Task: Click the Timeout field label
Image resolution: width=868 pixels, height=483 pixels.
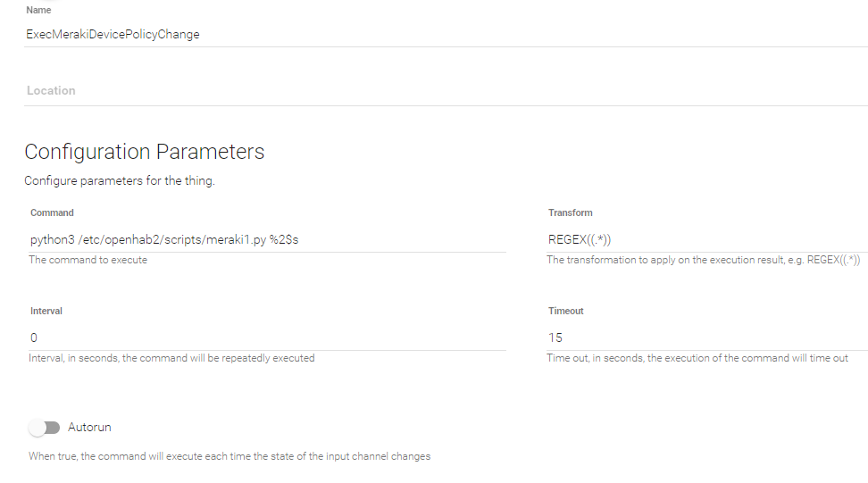Action: (x=565, y=311)
